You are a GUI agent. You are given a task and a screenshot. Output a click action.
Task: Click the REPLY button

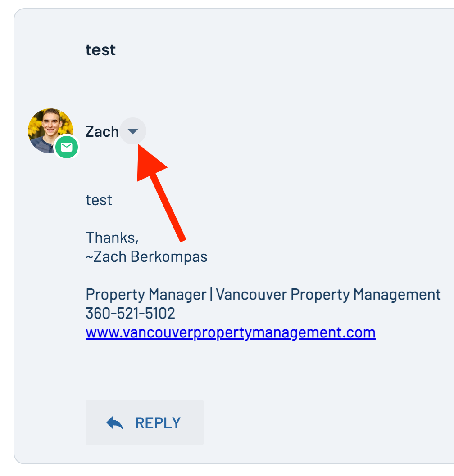145,422
